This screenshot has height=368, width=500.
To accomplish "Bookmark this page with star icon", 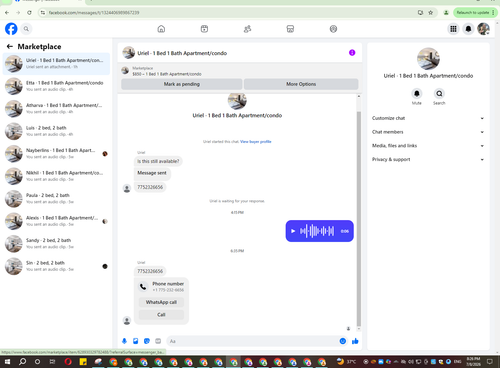I will [x=430, y=13].
